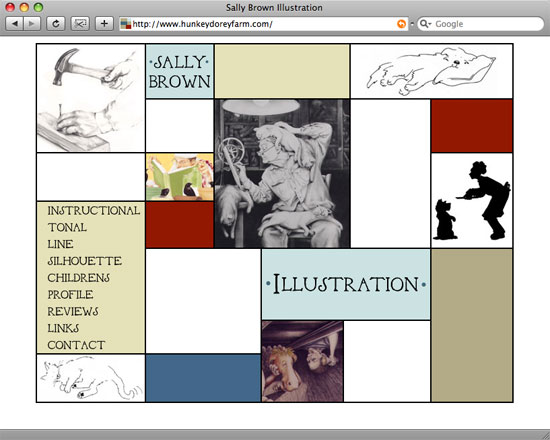Click the sleeping dog on pillow sketch
Screen dimensions: 550x440
431,71
